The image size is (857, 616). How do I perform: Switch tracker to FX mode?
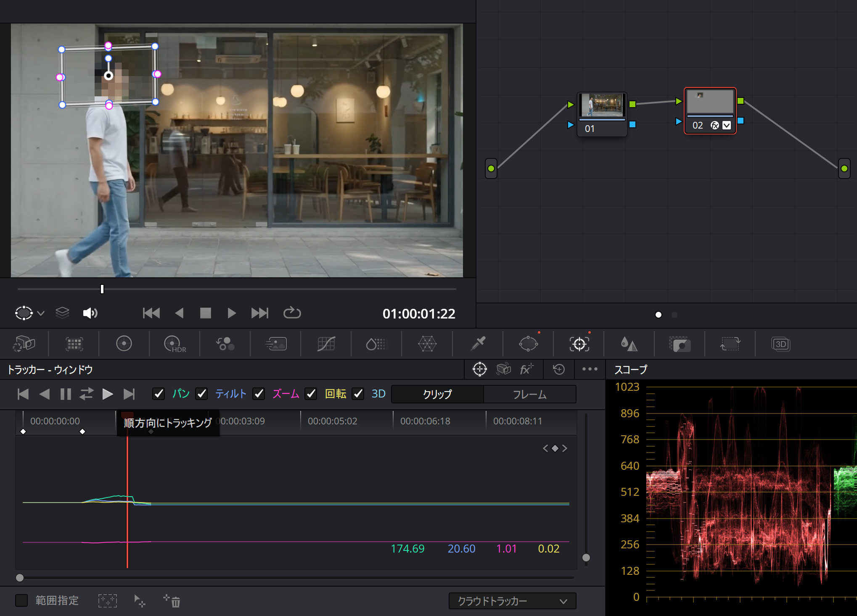(526, 369)
